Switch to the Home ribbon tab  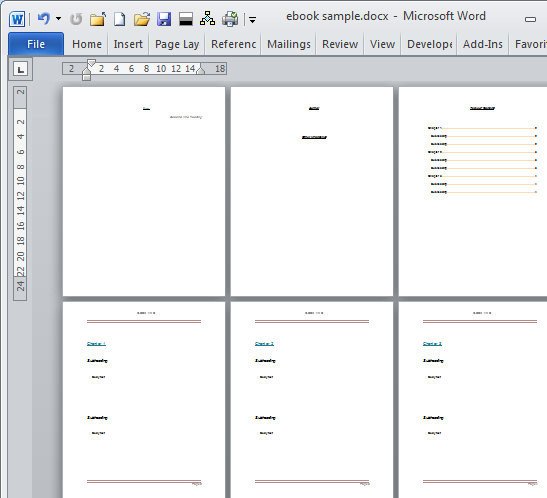(x=87, y=44)
